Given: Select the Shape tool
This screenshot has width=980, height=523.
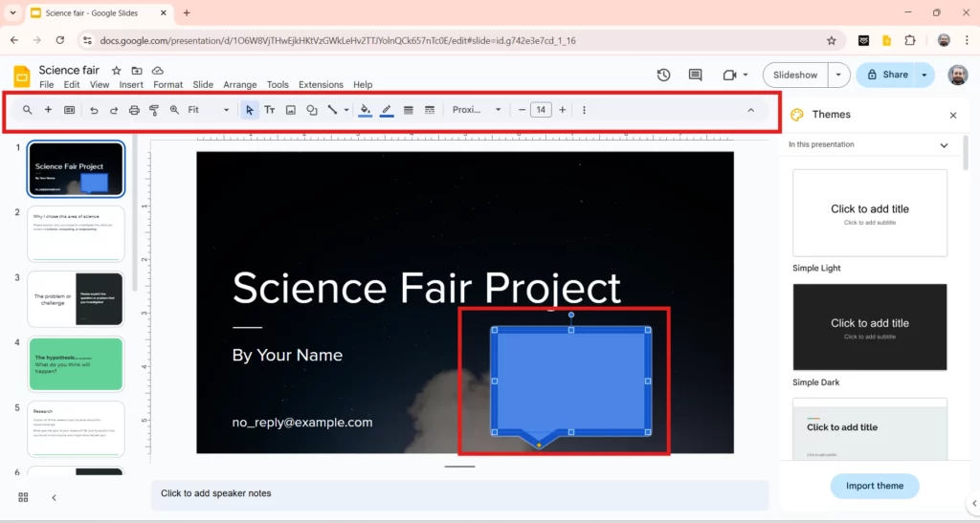Looking at the screenshot, I should point(312,110).
